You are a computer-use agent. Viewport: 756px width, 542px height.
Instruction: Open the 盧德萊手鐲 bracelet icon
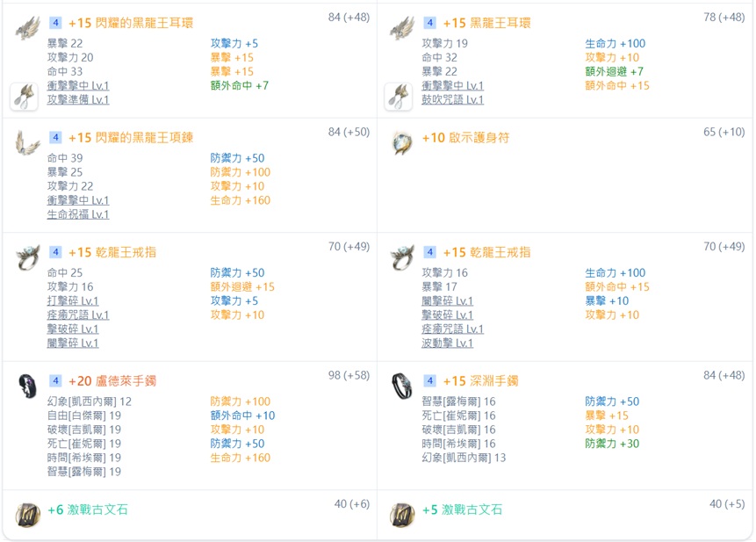(x=27, y=385)
